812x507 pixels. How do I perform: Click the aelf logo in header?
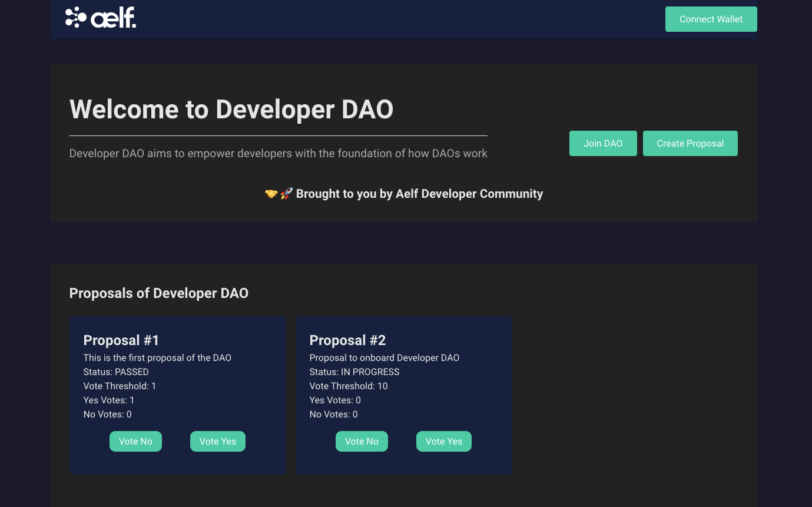101,18
